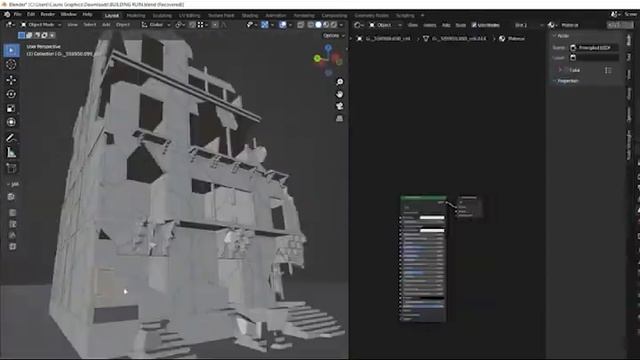The height and width of the screenshot is (360, 640).
Task: Switch to the Sculpting workspace tab
Action: pyautogui.click(x=162, y=16)
